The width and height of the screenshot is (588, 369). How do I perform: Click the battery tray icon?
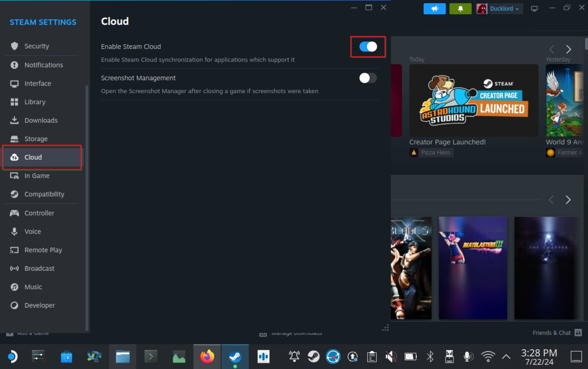410,356
